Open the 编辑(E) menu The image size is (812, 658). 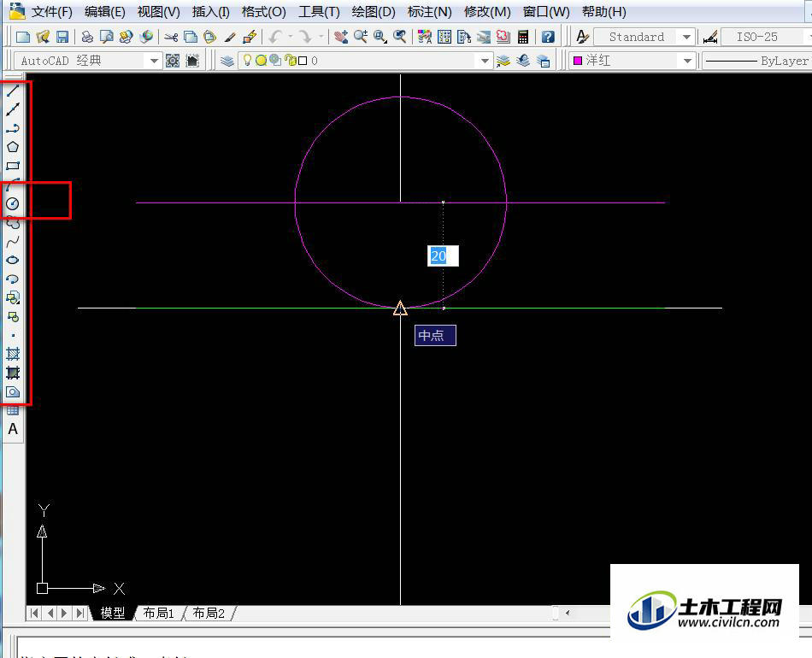tap(105, 11)
